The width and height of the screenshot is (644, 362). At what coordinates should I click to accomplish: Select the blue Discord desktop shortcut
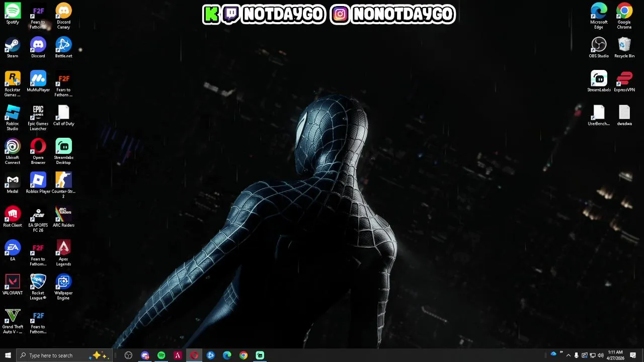tap(38, 48)
